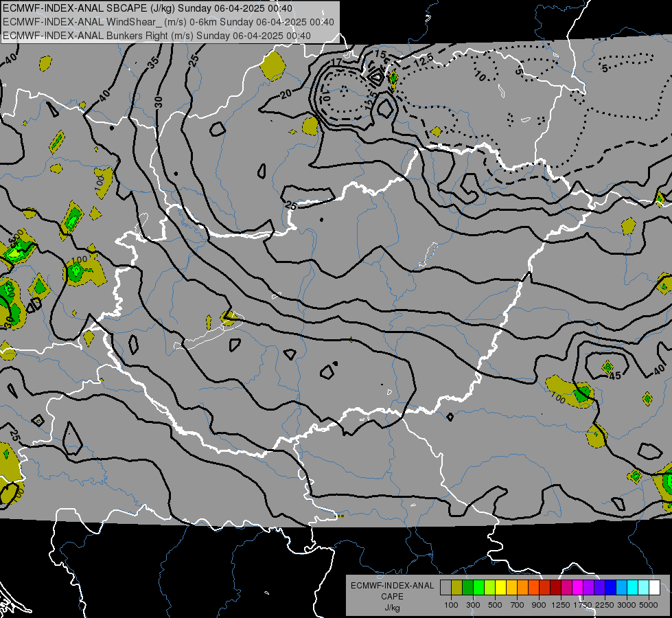Select the dark red legend swatch
Viewport: 672px width, 618px height.
click(x=555, y=588)
